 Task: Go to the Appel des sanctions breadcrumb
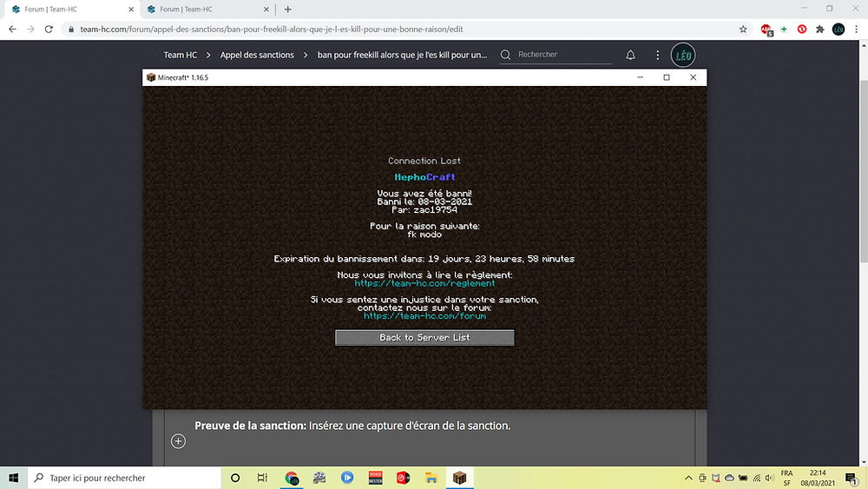[257, 55]
